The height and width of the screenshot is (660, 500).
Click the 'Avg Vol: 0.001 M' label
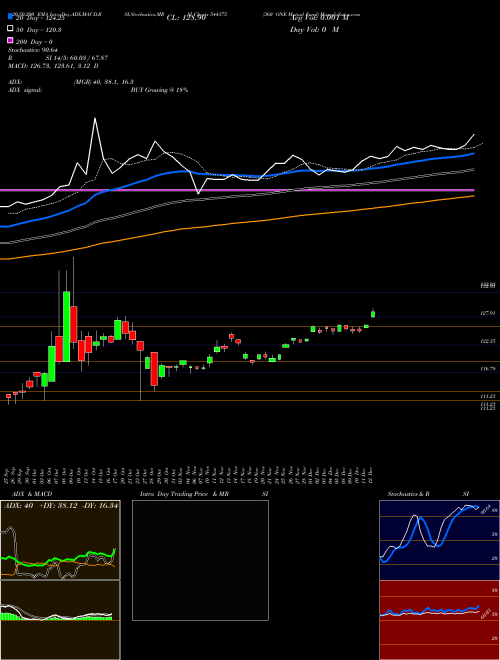pyautogui.click(x=319, y=18)
